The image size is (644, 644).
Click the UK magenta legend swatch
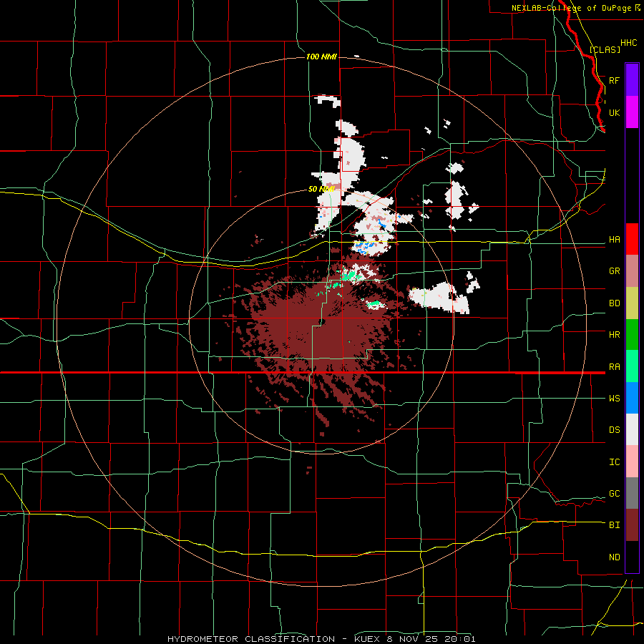632,112
